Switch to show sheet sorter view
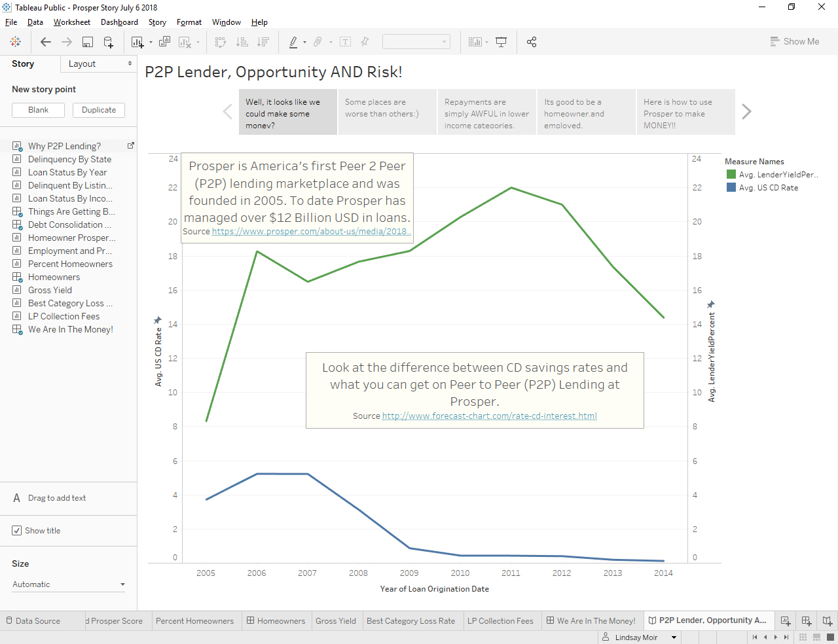838x644 pixels. [803, 637]
